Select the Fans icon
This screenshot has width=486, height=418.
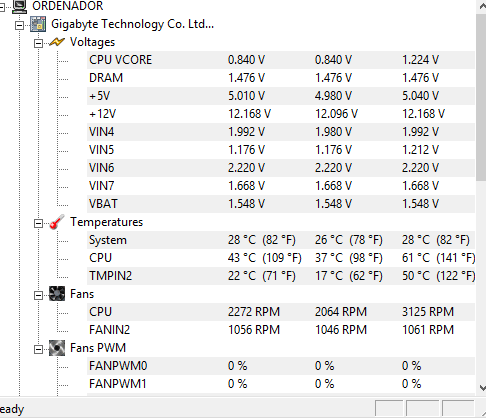[x=57, y=294]
